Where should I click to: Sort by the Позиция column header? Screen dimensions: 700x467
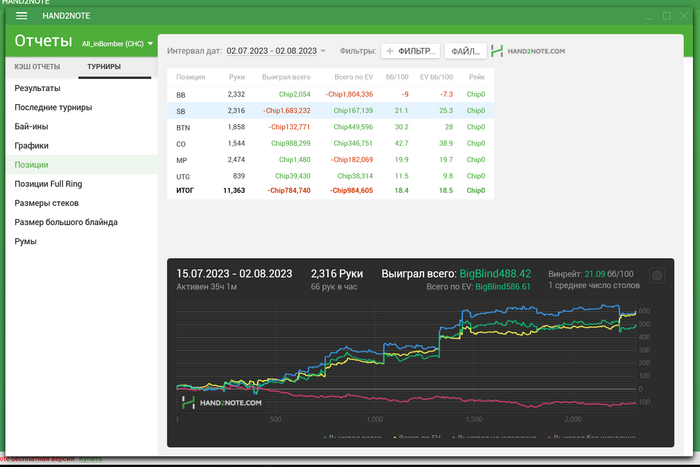point(191,77)
